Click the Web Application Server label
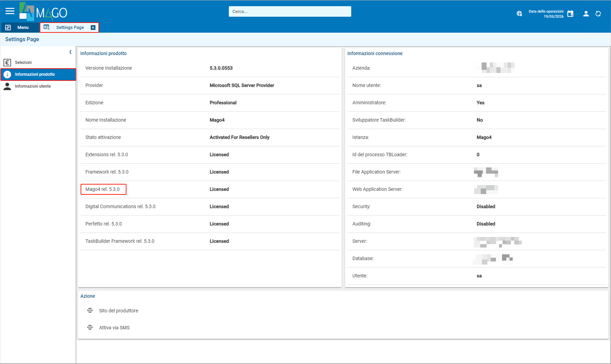This screenshot has height=364, width=611. pos(377,189)
